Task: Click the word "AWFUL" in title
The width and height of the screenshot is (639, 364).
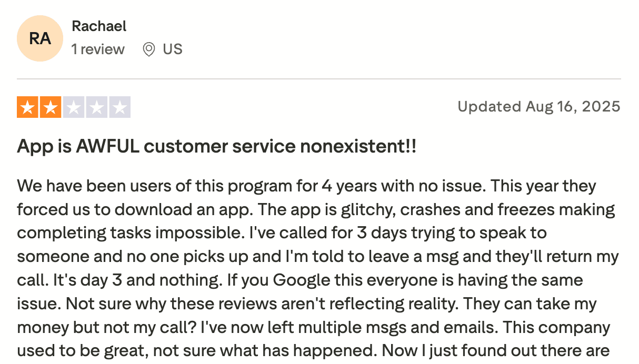Action: click(107, 146)
